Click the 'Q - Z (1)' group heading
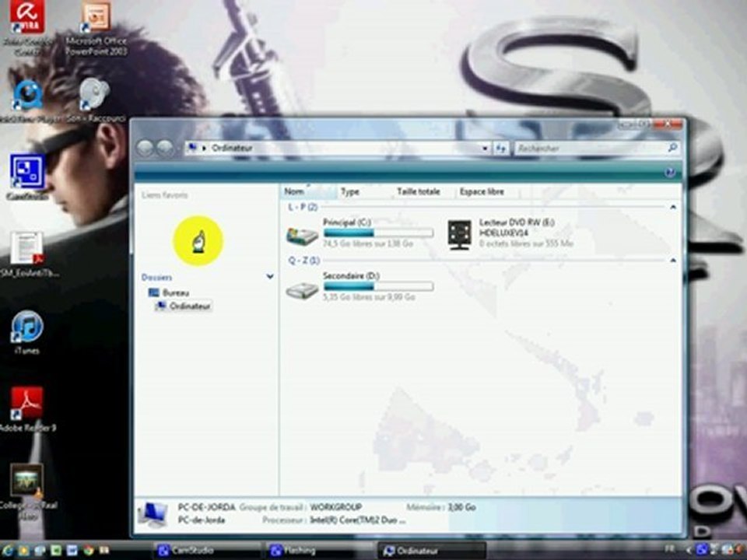The image size is (747, 560). tap(304, 261)
